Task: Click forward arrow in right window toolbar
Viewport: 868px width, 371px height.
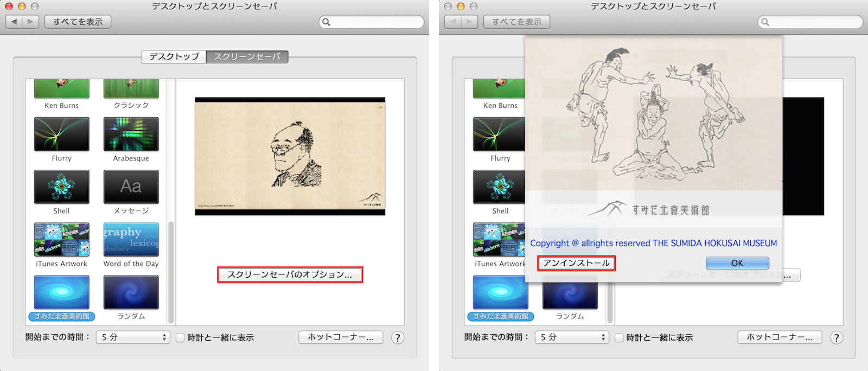Action: (x=469, y=22)
